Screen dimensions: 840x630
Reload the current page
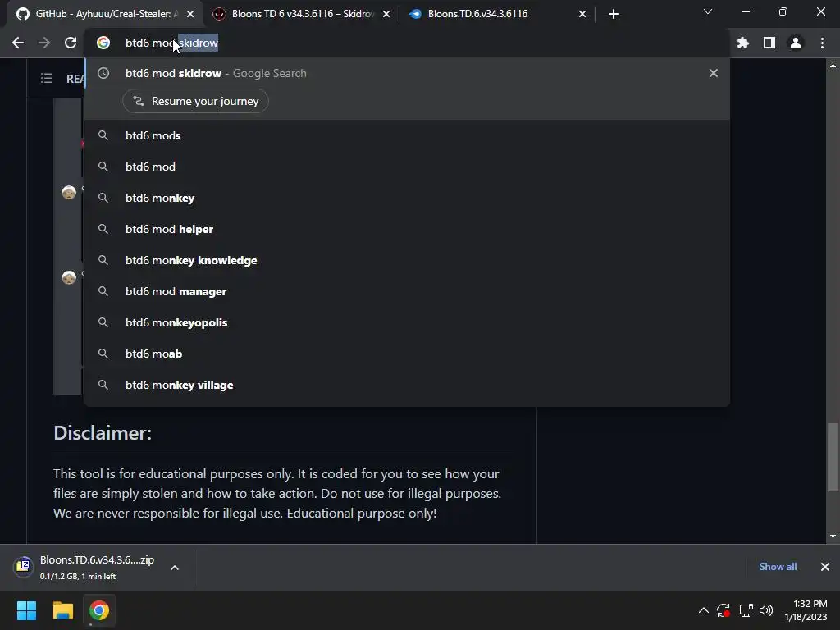[71, 43]
